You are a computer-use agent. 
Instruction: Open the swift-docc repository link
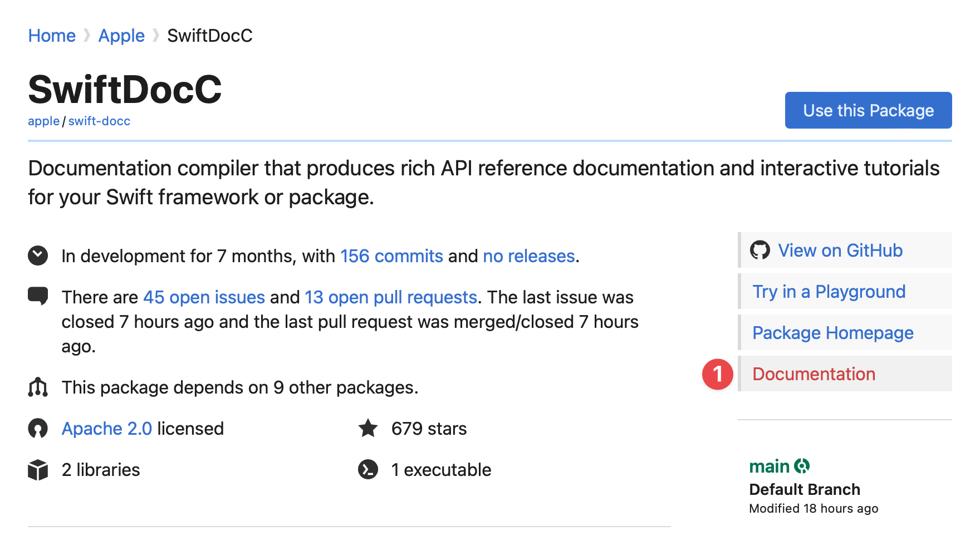click(x=99, y=121)
